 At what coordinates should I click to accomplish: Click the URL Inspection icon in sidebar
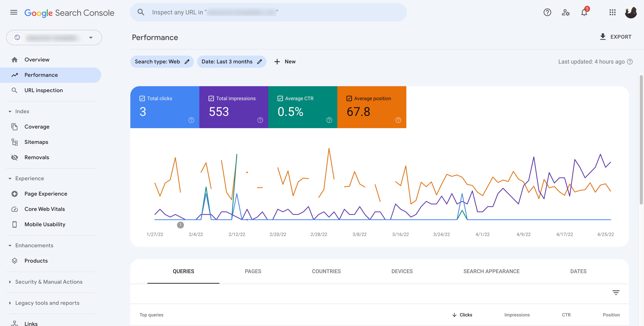14,91
